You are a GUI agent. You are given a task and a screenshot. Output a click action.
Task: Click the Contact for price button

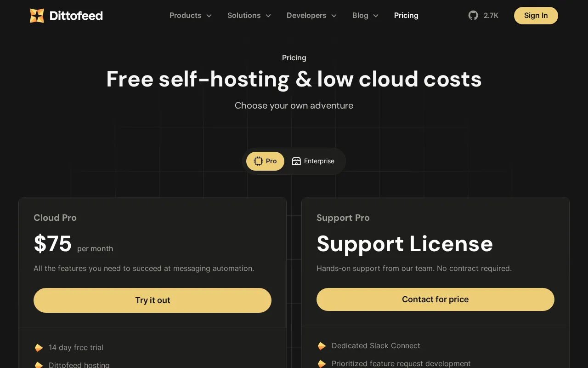tap(435, 299)
